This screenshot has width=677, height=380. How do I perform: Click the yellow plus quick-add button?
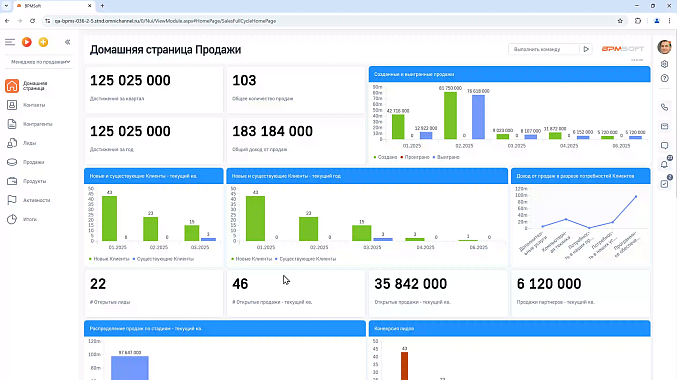(43, 42)
